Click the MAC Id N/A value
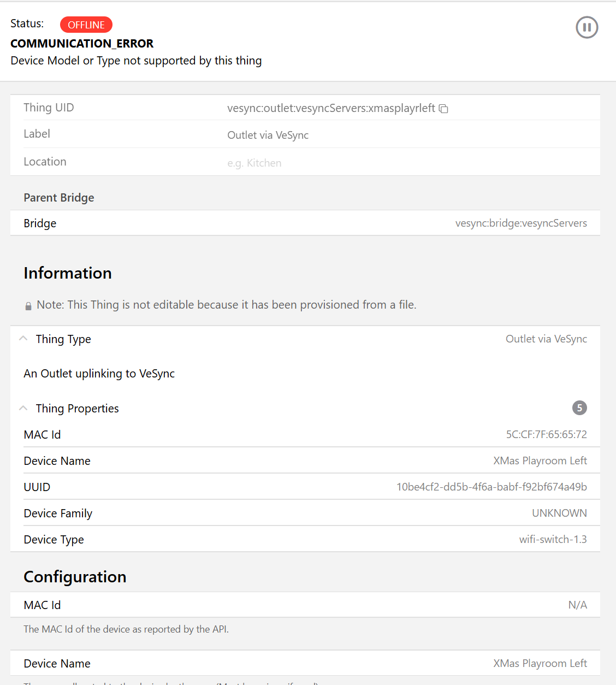 [x=578, y=605]
